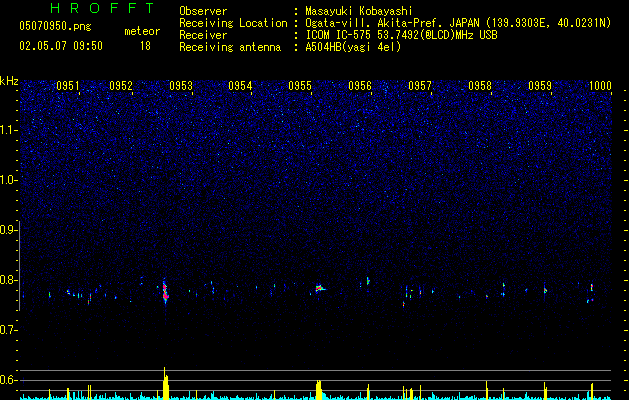
Task: Click the kHz axis unit label
Action: 9,81
